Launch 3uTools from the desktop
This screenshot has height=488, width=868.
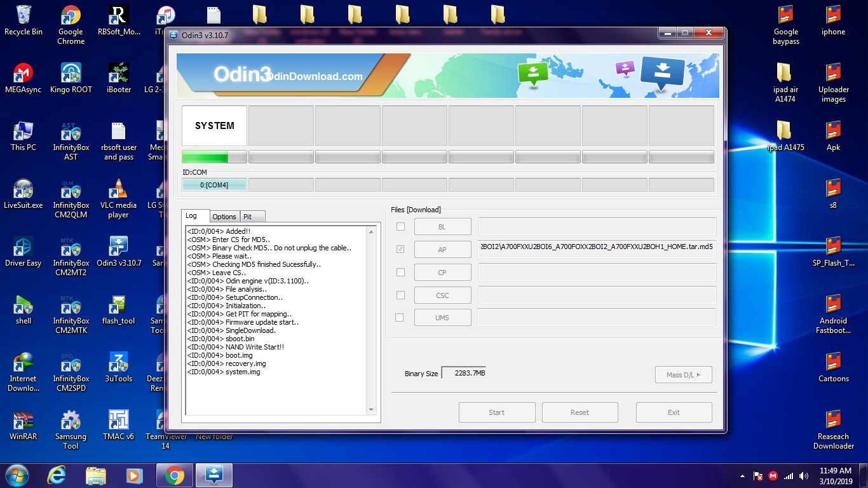tap(119, 368)
